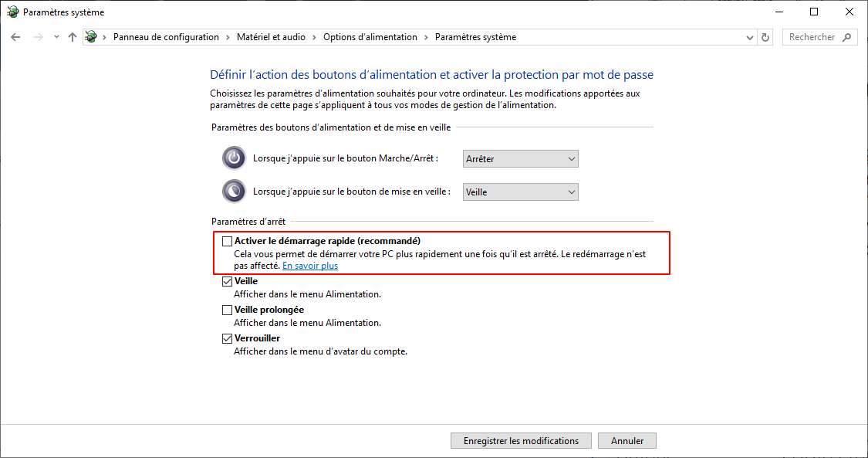Click the power button Marche/Arrêt icon
Image resolution: width=868 pixels, height=458 pixels.
click(234, 158)
